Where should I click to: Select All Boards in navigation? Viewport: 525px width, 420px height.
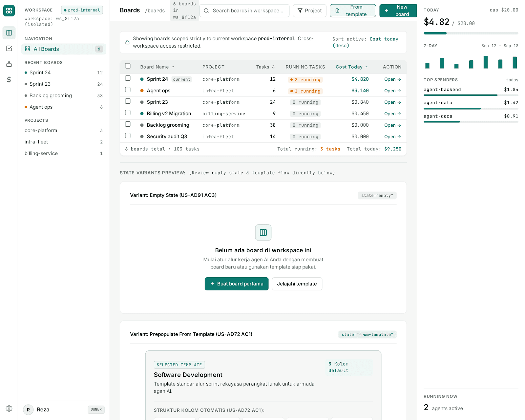tap(64, 49)
